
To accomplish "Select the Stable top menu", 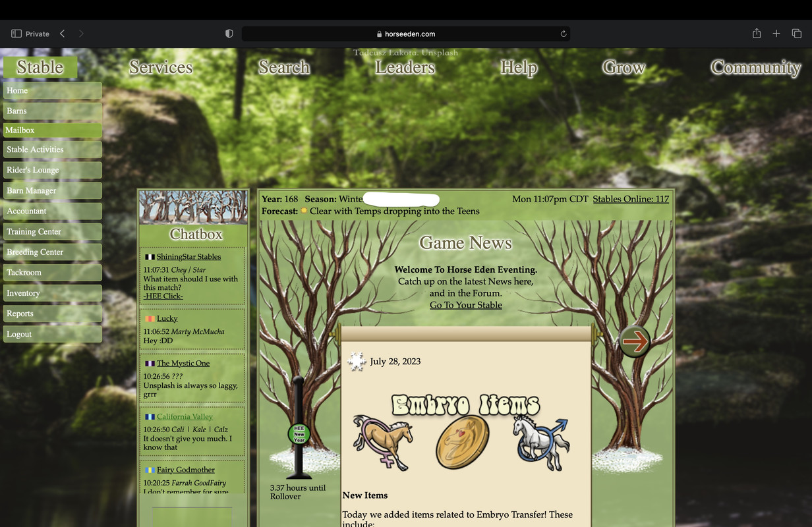I will tap(40, 67).
